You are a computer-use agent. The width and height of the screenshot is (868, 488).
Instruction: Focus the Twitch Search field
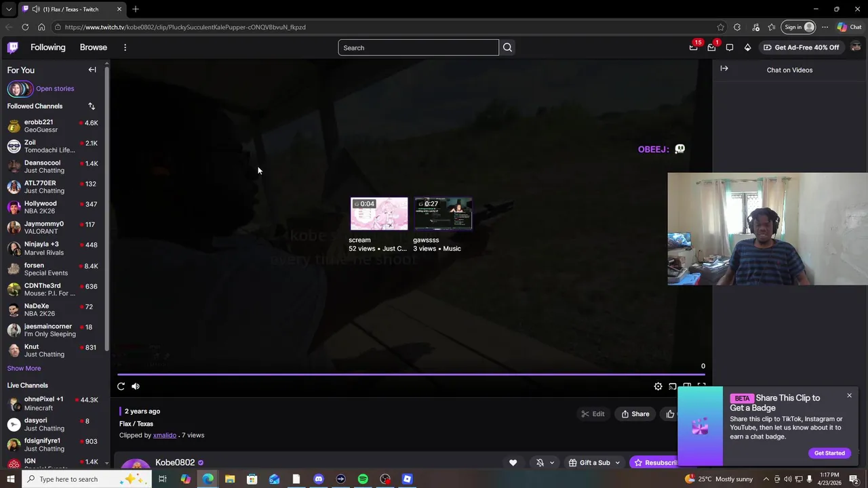pos(418,47)
